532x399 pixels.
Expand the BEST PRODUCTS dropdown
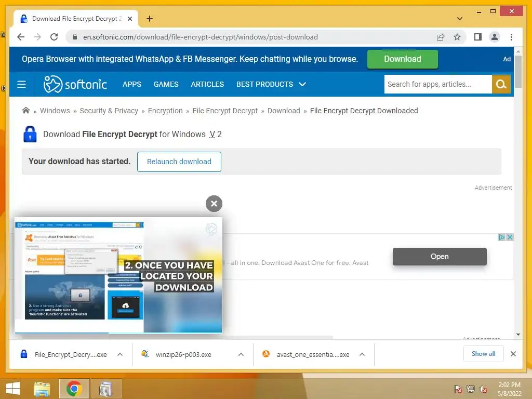point(271,84)
